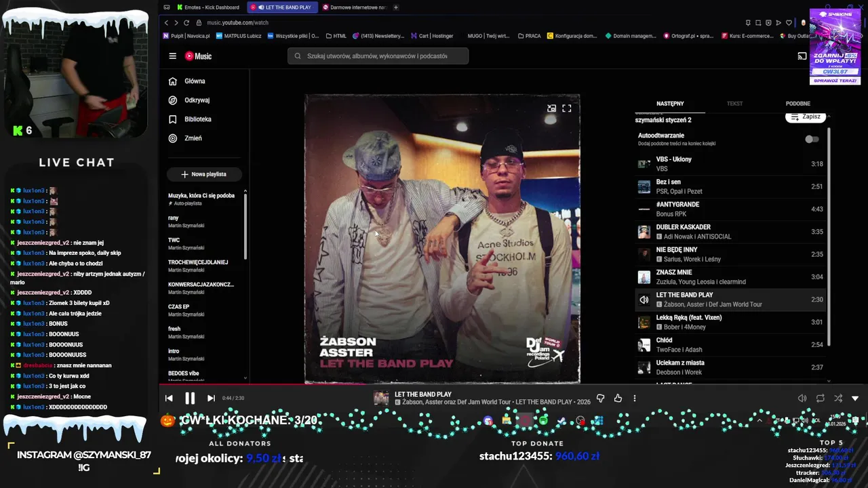Dislike LET THE BAND PLAY song
868x488 pixels.
point(600,399)
